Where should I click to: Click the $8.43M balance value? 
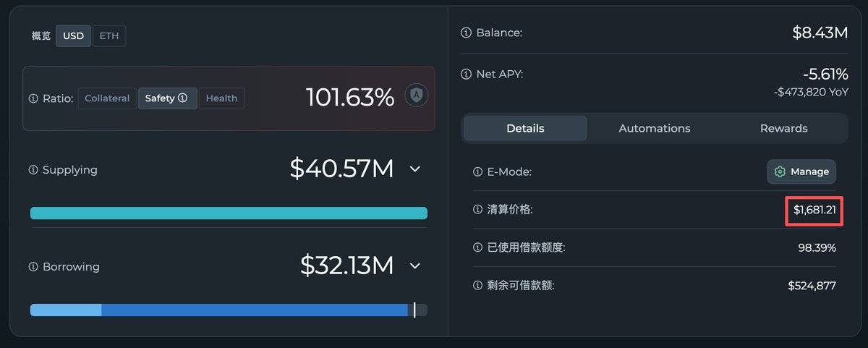pyautogui.click(x=820, y=33)
